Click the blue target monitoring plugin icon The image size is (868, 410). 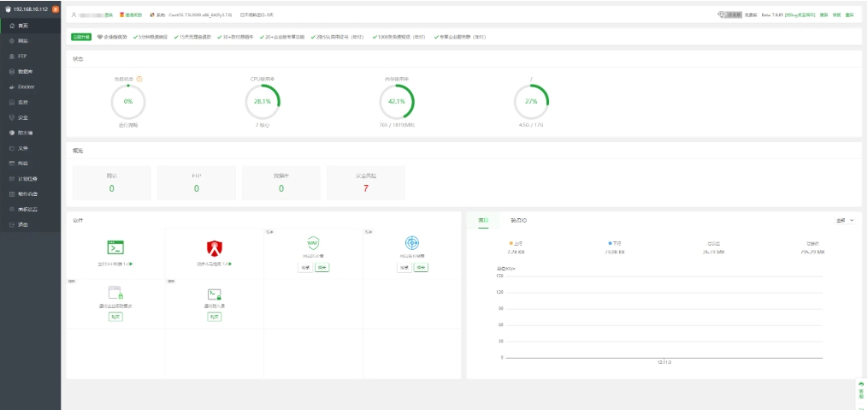[412, 243]
